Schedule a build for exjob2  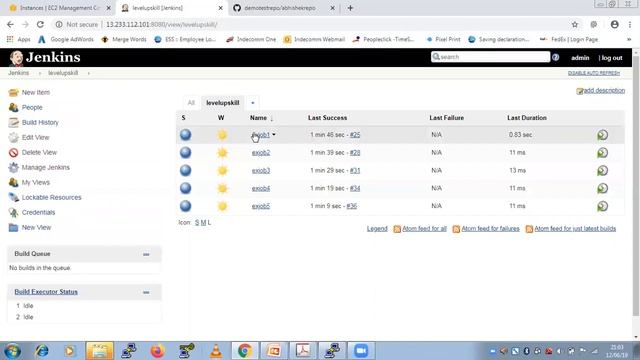pyautogui.click(x=602, y=153)
